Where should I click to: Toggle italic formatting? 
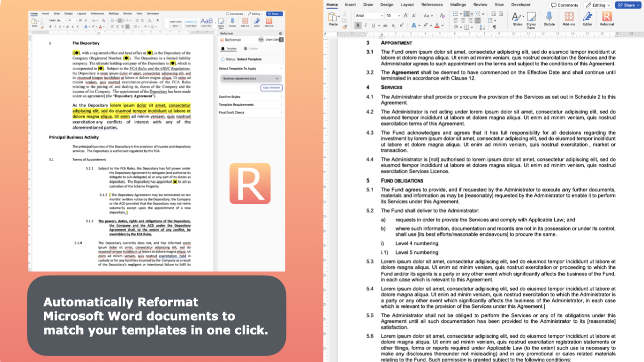(365, 25)
